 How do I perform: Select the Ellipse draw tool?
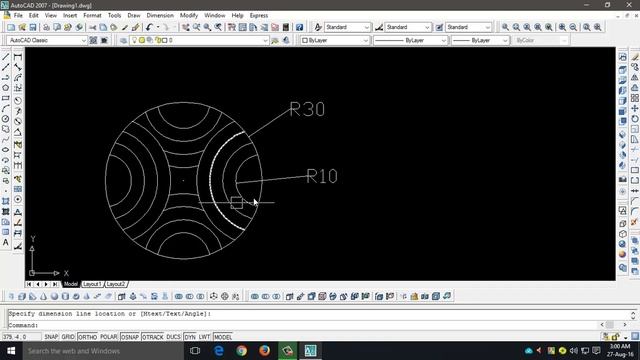tap(6, 150)
